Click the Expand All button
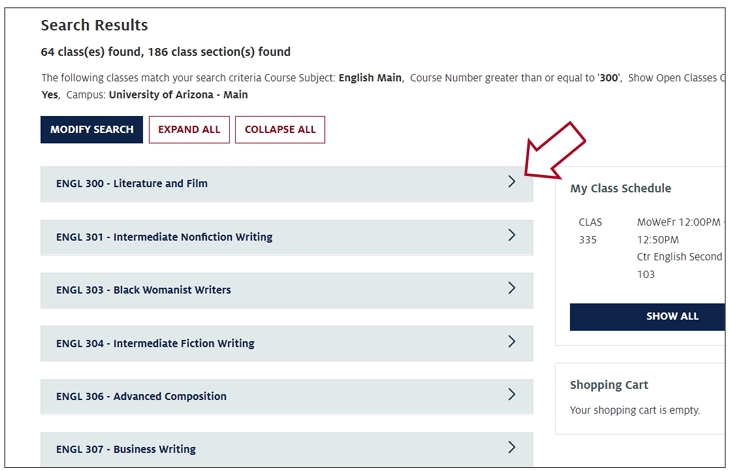Viewport: 729px width, 471px height. 189,130
